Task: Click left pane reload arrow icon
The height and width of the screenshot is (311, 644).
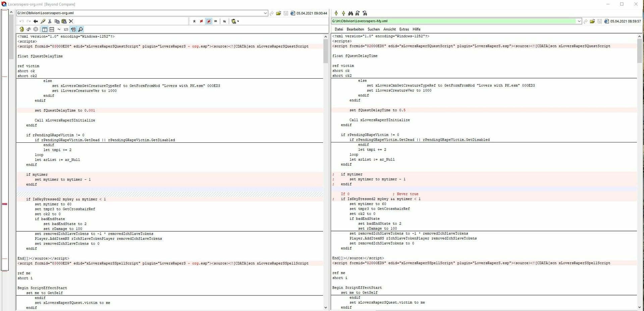Action: 272,13
